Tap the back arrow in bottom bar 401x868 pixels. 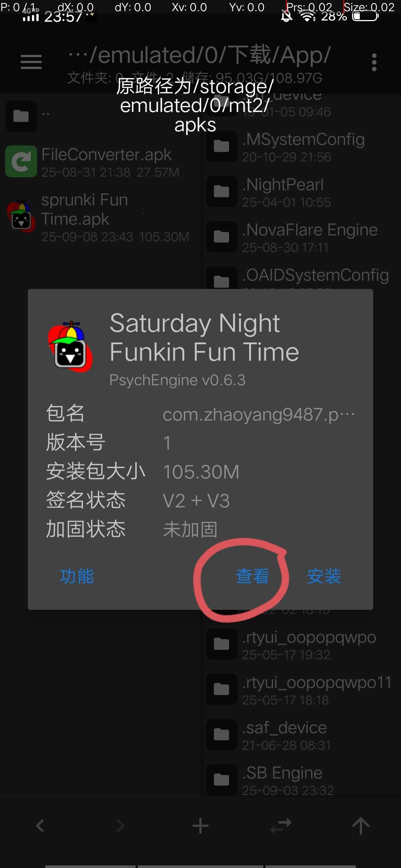point(40,826)
